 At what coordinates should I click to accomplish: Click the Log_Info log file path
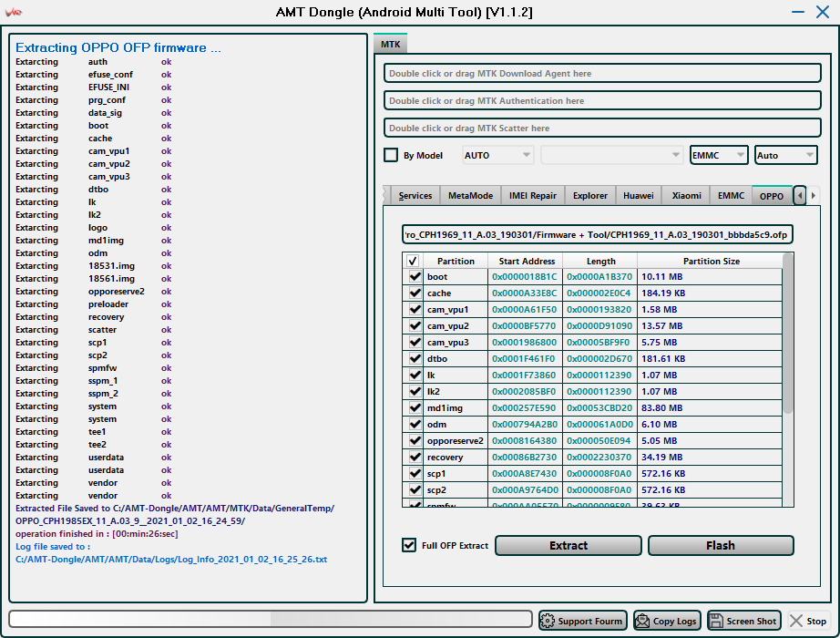171,560
